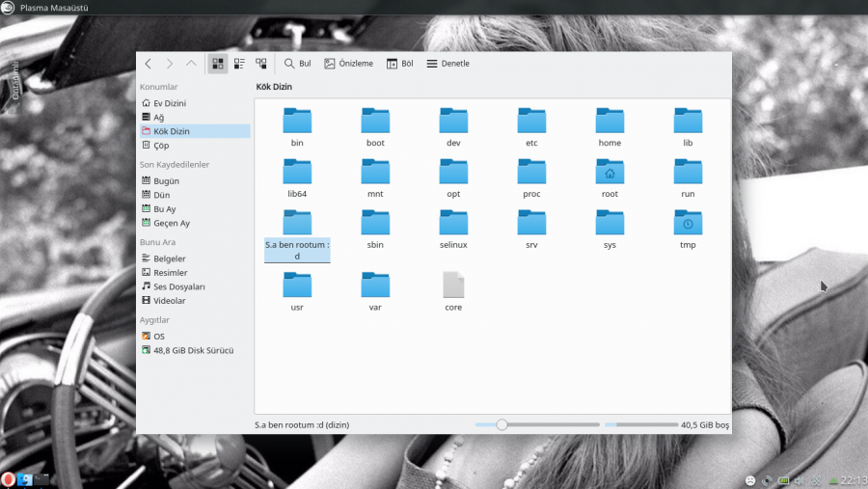Open Ev Dizini in places panel
Image resolution: width=868 pixels, height=489 pixels.
pyautogui.click(x=170, y=103)
